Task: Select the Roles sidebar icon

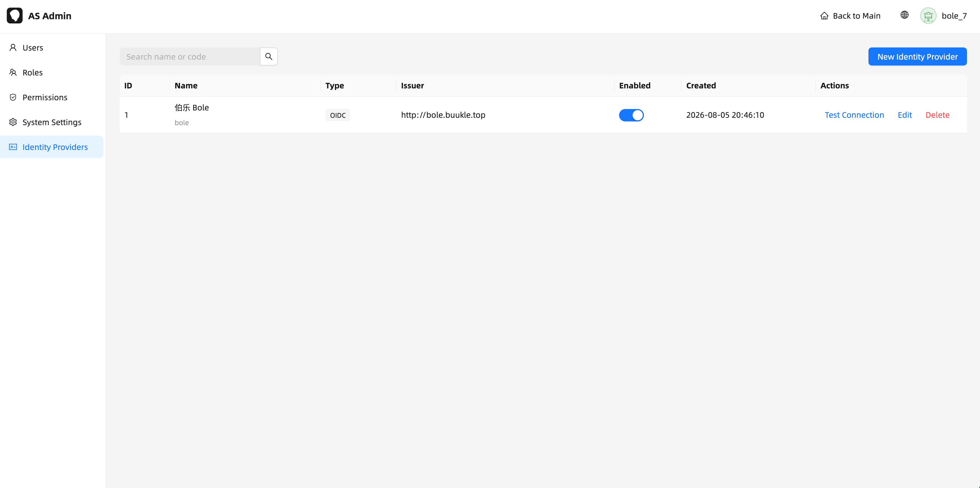Action: (13, 72)
